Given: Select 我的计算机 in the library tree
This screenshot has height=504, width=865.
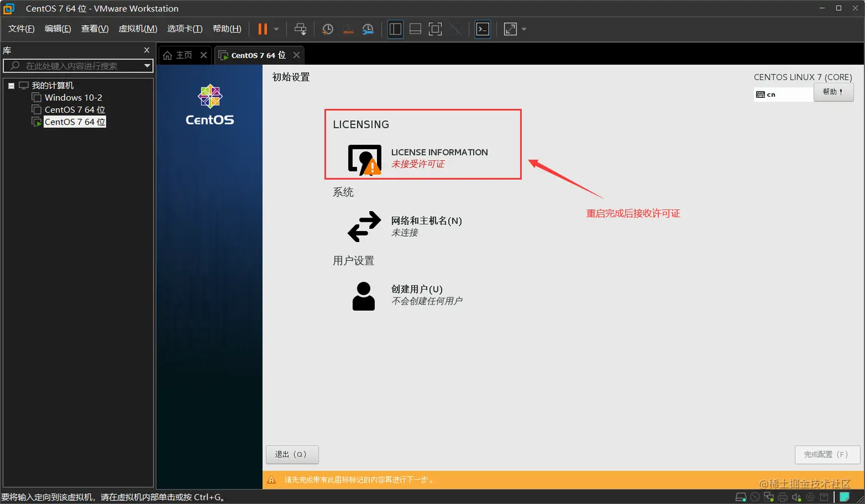Looking at the screenshot, I should pyautogui.click(x=53, y=85).
